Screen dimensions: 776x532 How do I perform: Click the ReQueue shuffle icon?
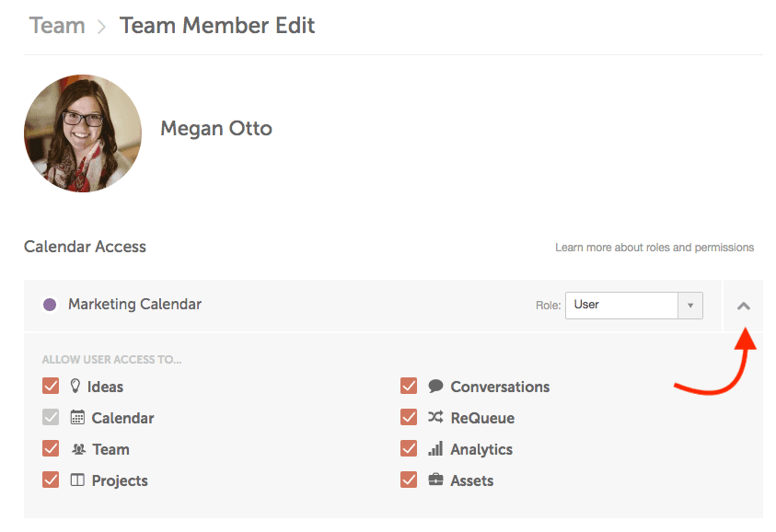tap(435, 418)
